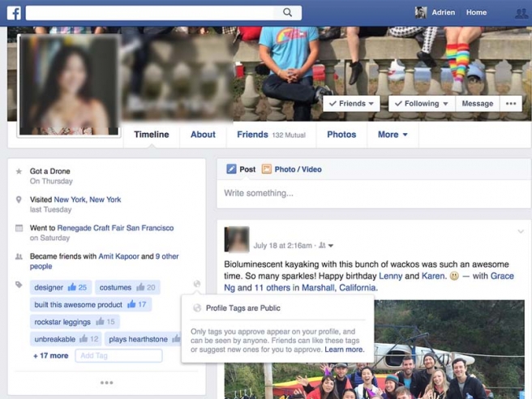Switch to the About tab
This screenshot has width=532, height=399.
203,135
